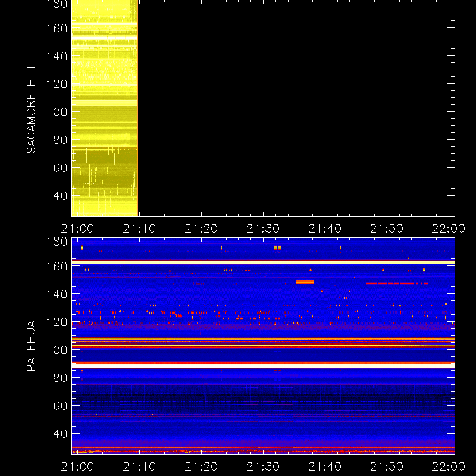The width and height of the screenshot is (476, 476).
Task: Click the 21:30 time label under Sagamore Hill plot
Action: tap(263, 228)
